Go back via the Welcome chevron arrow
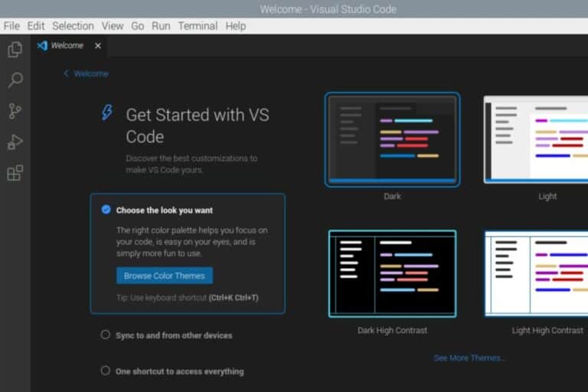The image size is (588, 392). click(x=66, y=73)
